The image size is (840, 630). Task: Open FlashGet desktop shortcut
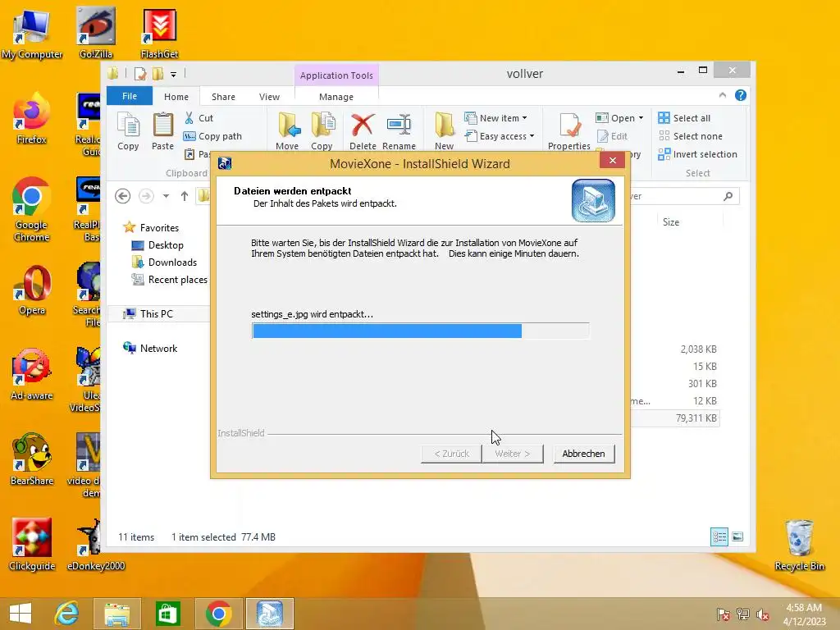tap(160, 33)
